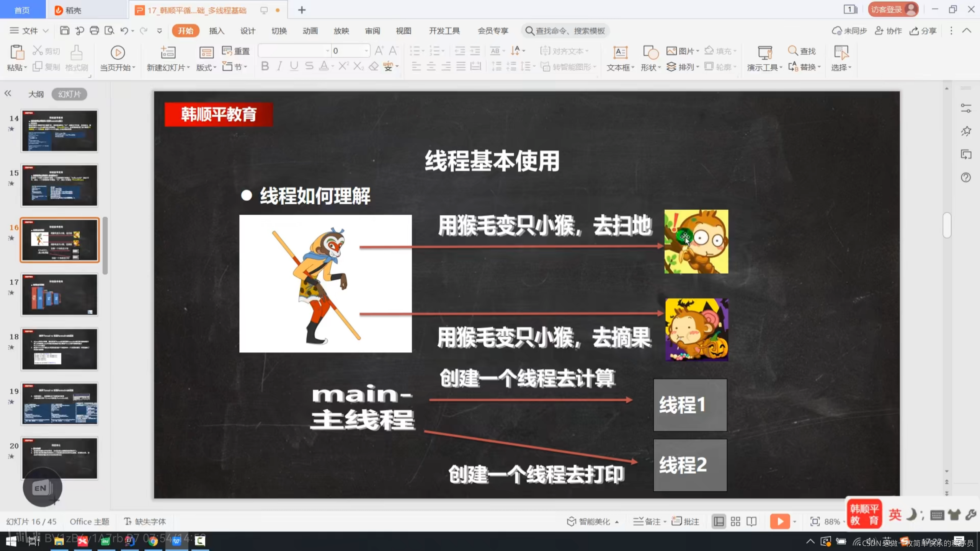Click the Cut (剪切) scissors icon

(38, 51)
